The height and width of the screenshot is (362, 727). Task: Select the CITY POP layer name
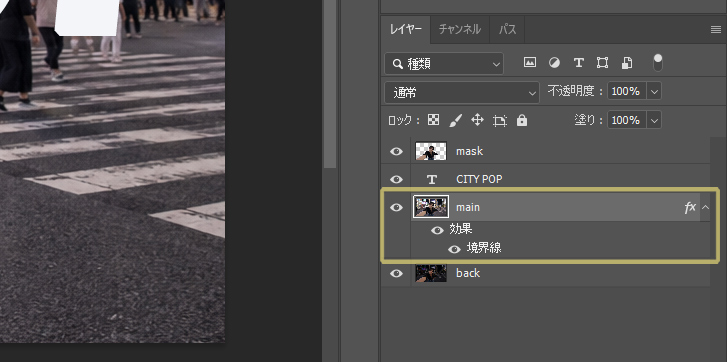click(x=479, y=179)
